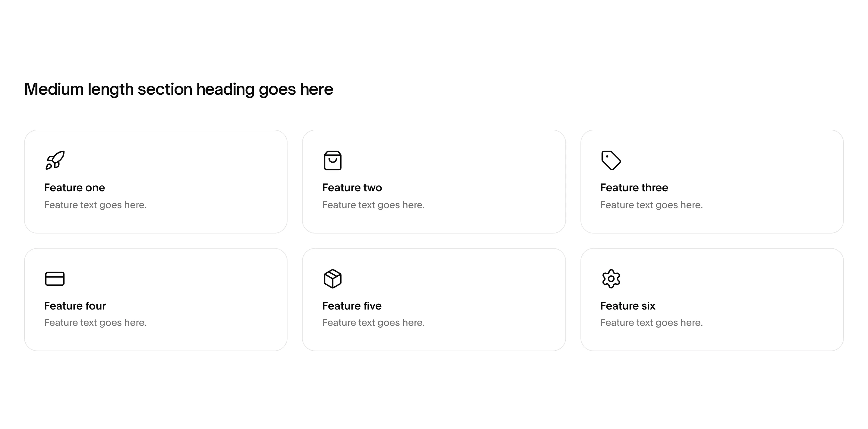
Task: Click the package box icon
Action: tap(332, 278)
